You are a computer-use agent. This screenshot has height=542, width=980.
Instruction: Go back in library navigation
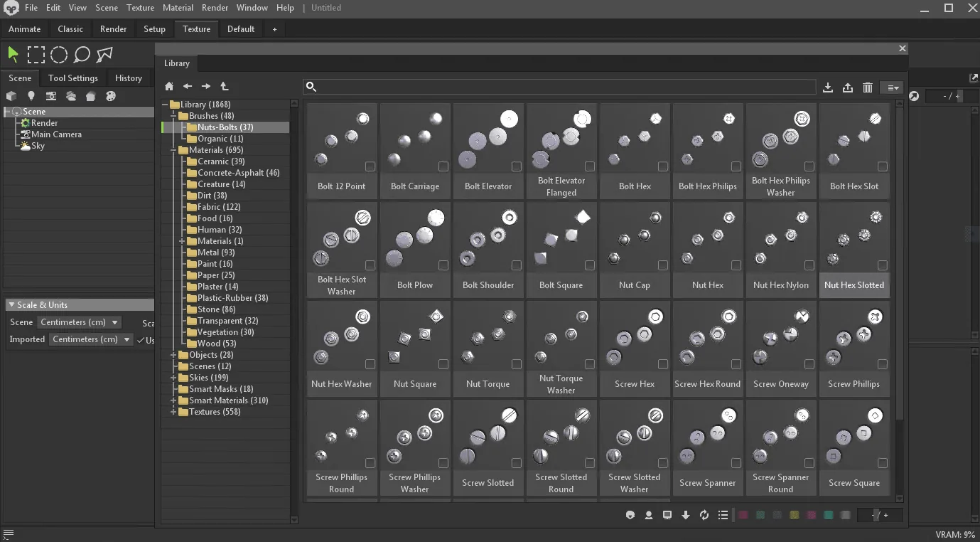point(188,86)
